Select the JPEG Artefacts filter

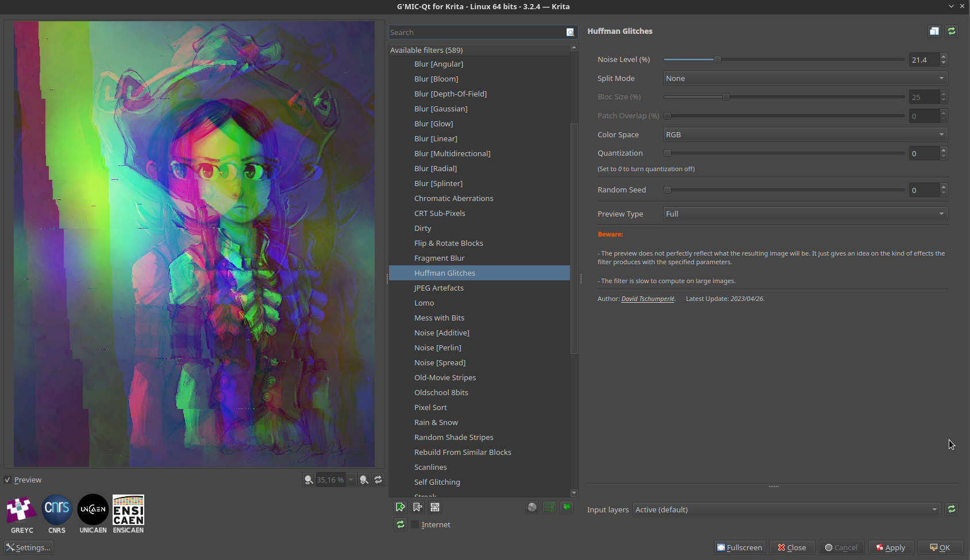point(438,288)
